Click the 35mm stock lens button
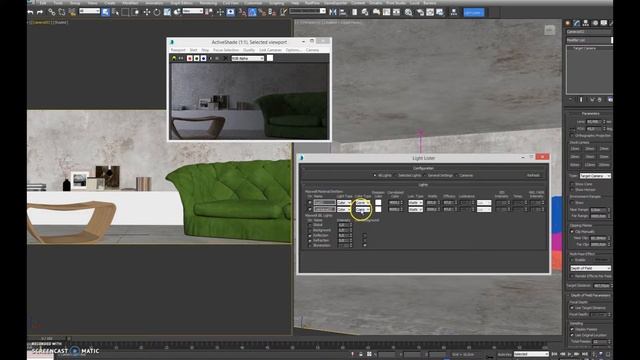This screenshot has height=360, width=640. 589,157
